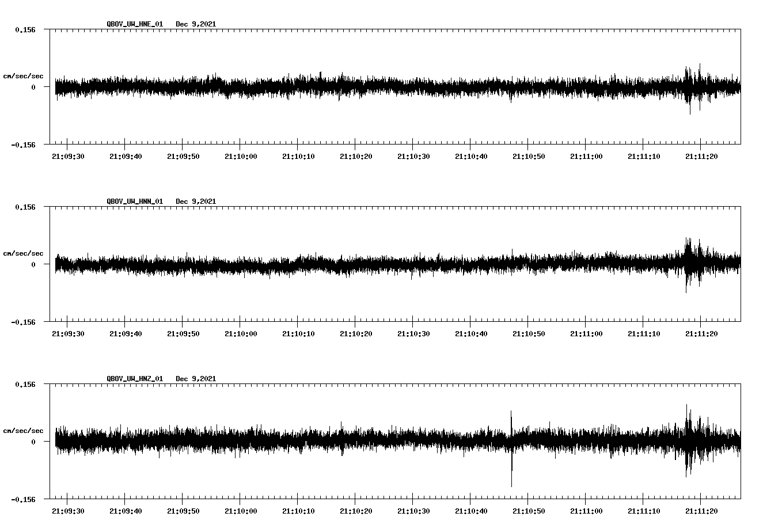The height and width of the screenshot is (532, 782).
Task: Select the cm/sec/sec unit label on HNN plot
Action: pos(23,253)
